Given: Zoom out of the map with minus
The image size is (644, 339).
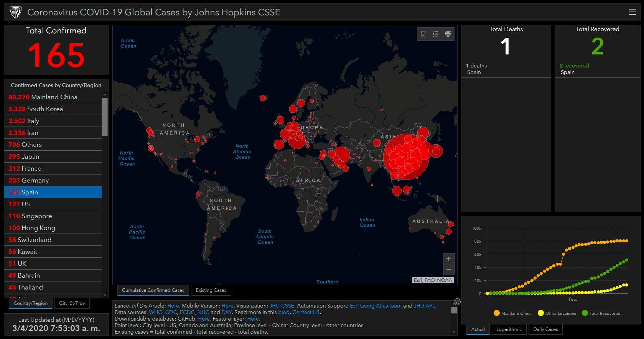Looking at the screenshot, I should point(449,270).
